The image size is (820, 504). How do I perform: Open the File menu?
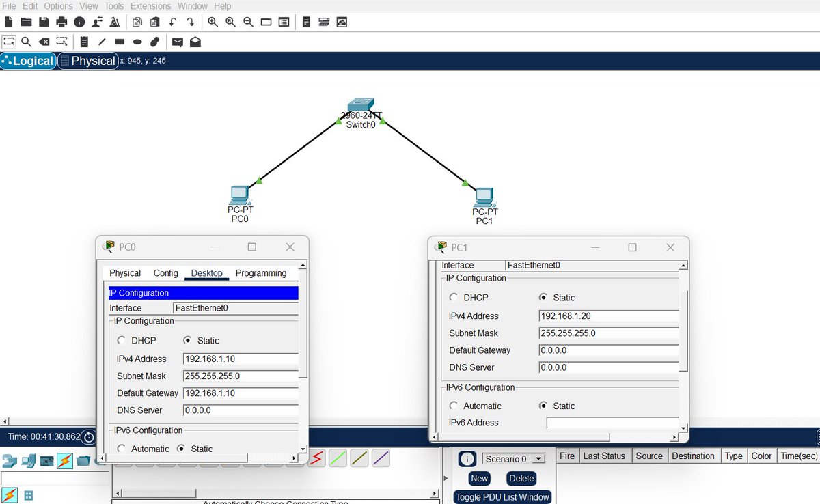[10, 6]
